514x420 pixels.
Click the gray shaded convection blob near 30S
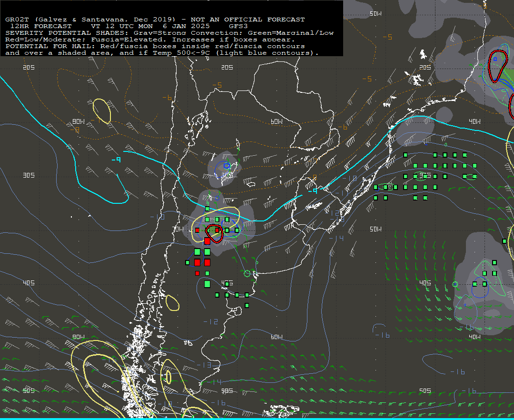tap(225, 169)
